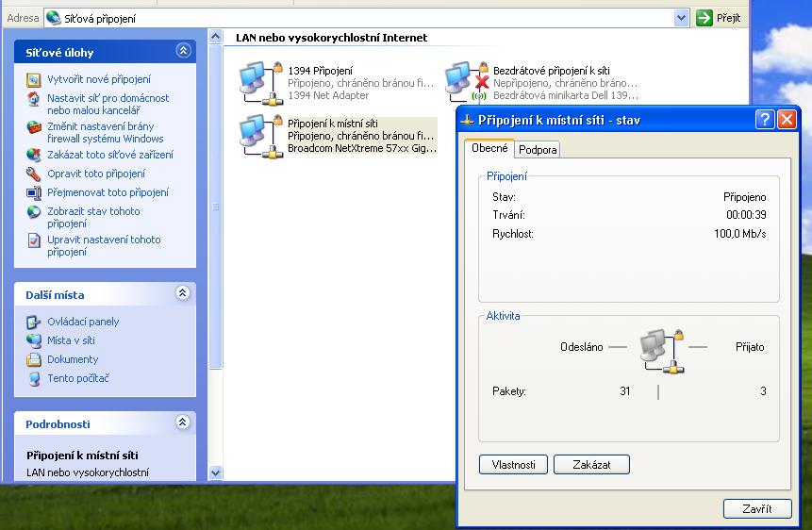The image size is (812, 530).
Task: Click the Dokumenty folder icon
Action: pos(34,359)
